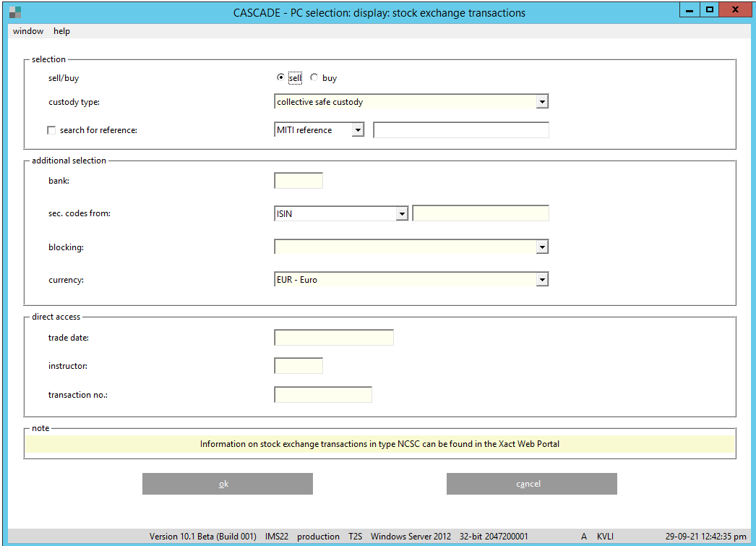Click the CASCADE app icon in title bar

coord(14,12)
